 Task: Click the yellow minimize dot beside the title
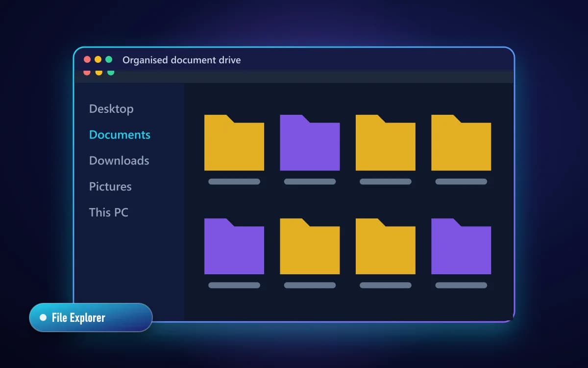tap(98, 59)
